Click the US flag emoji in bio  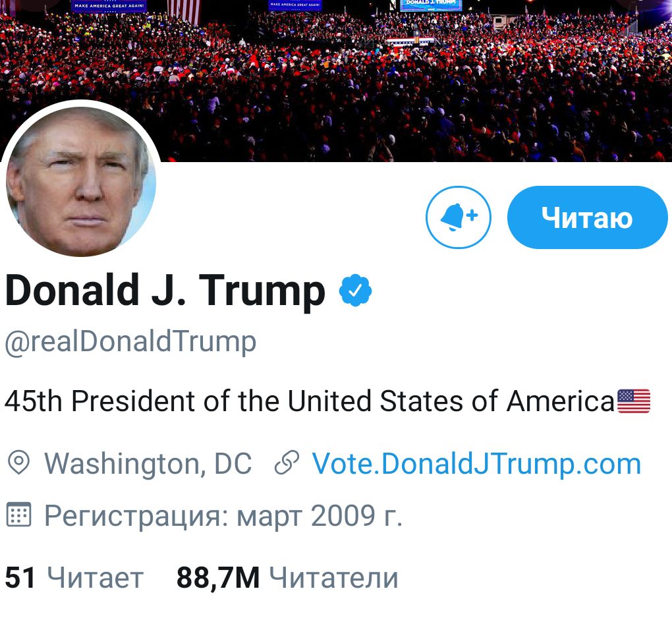tap(634, 401)
